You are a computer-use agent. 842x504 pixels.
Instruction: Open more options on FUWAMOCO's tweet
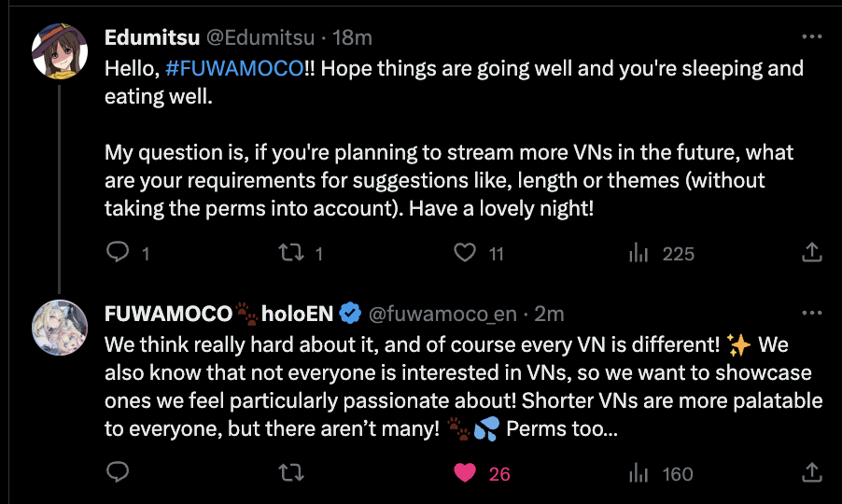[812, 314]
